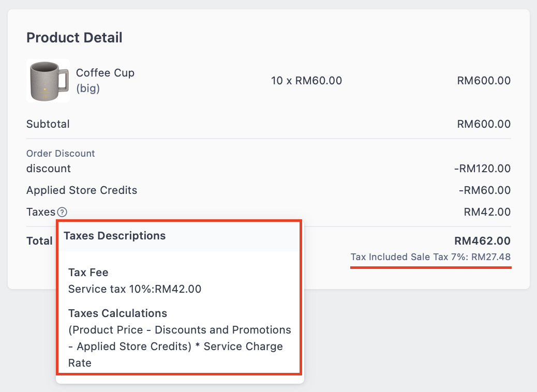Click the -RM60.00 store credits amount

coord(485,190)
